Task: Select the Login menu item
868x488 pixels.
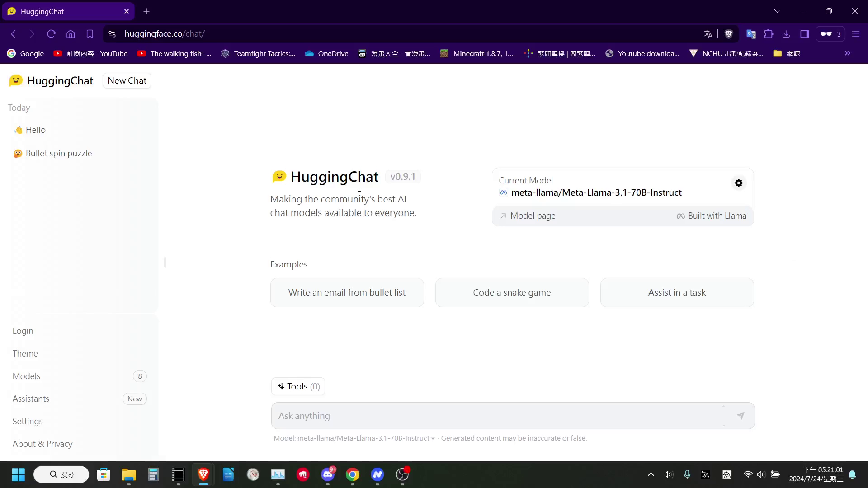Action: coord(23,331)
